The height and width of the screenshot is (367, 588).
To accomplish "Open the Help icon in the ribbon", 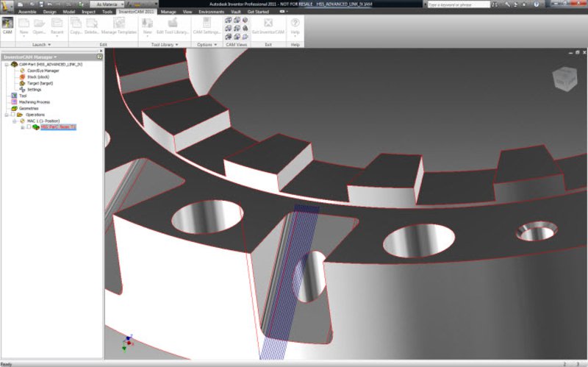I will [x=295, y=24].
